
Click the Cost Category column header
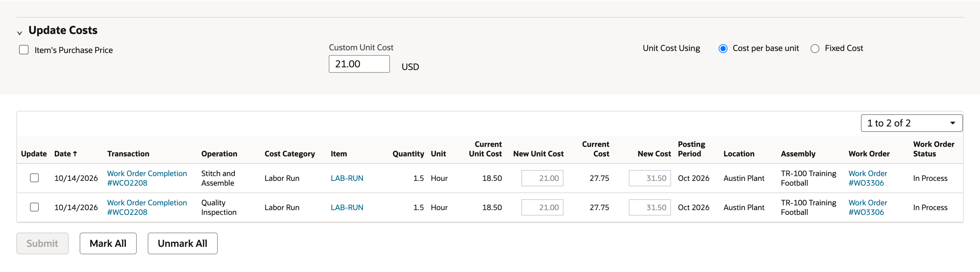point(290,153)
